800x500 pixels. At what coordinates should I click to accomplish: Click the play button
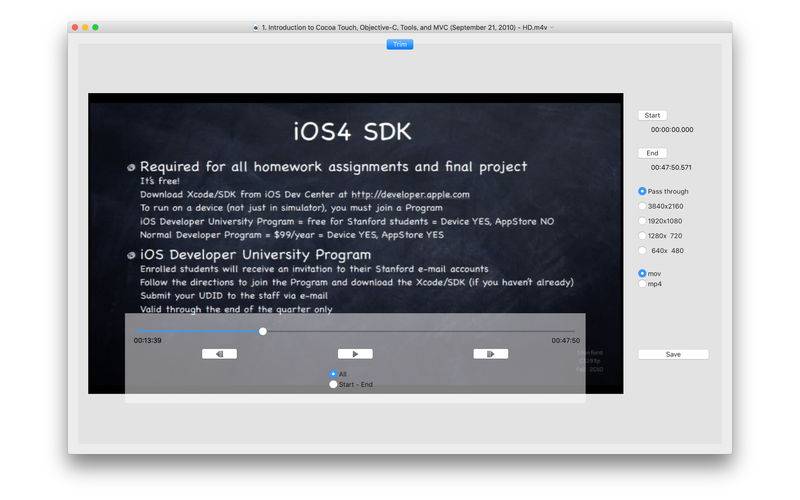pos(355,354)
